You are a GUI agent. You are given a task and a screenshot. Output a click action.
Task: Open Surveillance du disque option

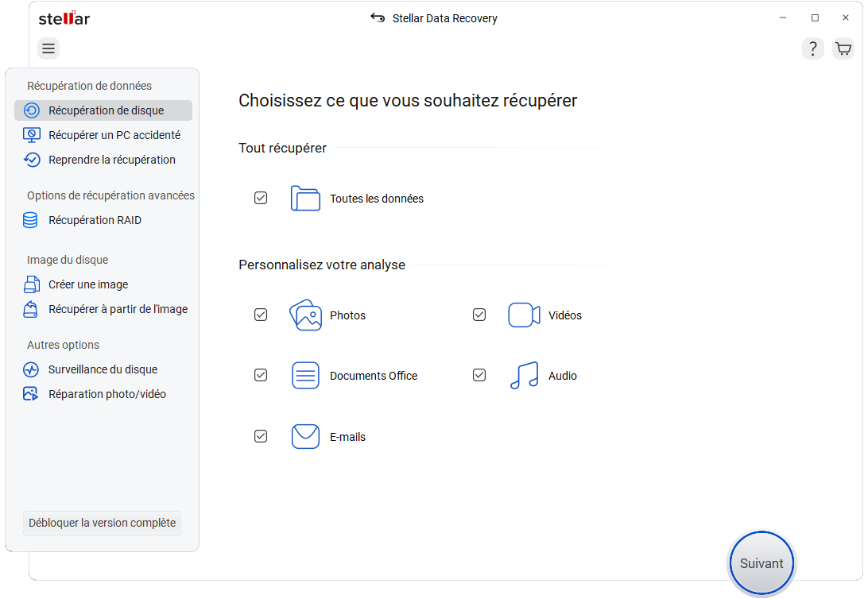click(103, 369)
